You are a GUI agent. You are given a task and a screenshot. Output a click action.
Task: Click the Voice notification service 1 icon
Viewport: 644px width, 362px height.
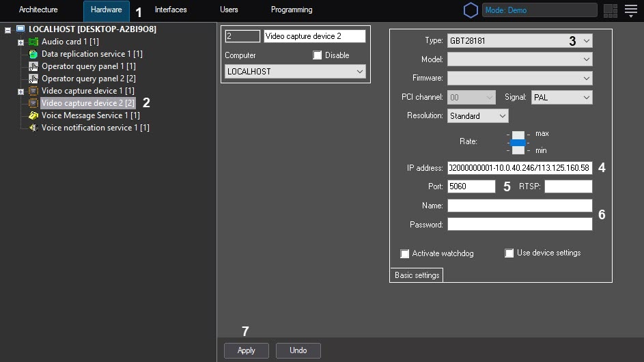point(33,128)
